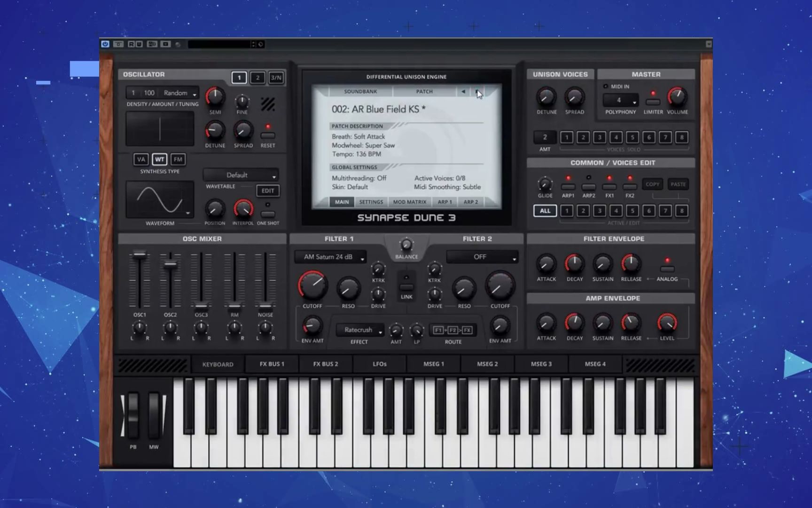The width and height of the screenshot is (812, 508).
Task: Click the oscillator DETUNE knob
Action: click(x=215, y=130)
